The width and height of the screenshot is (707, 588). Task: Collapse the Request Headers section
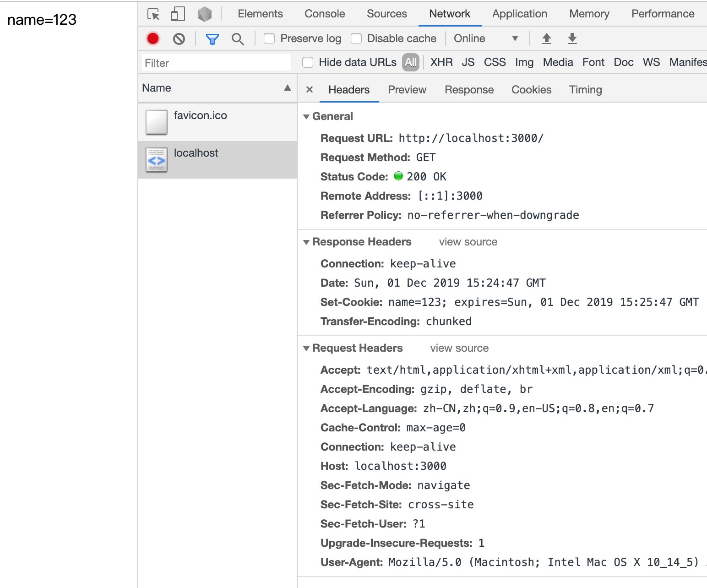coord(306,348)
